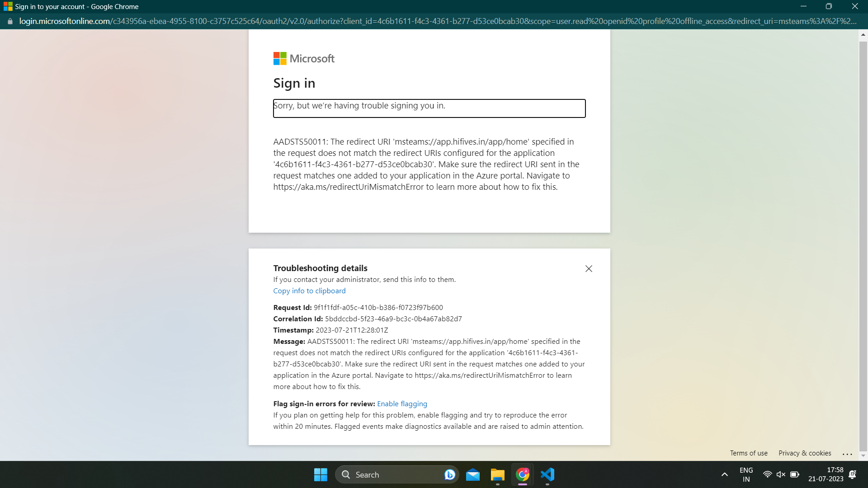Click the battery icon in the system tray
Image resolution: width=868 pixels, height=488 pixels.
[794, 474]
